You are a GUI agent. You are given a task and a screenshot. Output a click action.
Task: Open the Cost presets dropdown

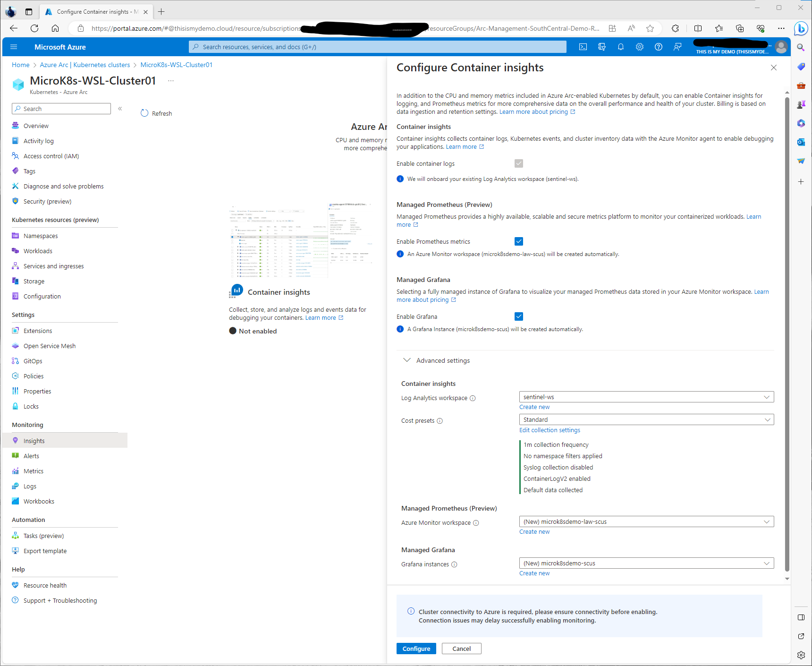coord(646,420)
